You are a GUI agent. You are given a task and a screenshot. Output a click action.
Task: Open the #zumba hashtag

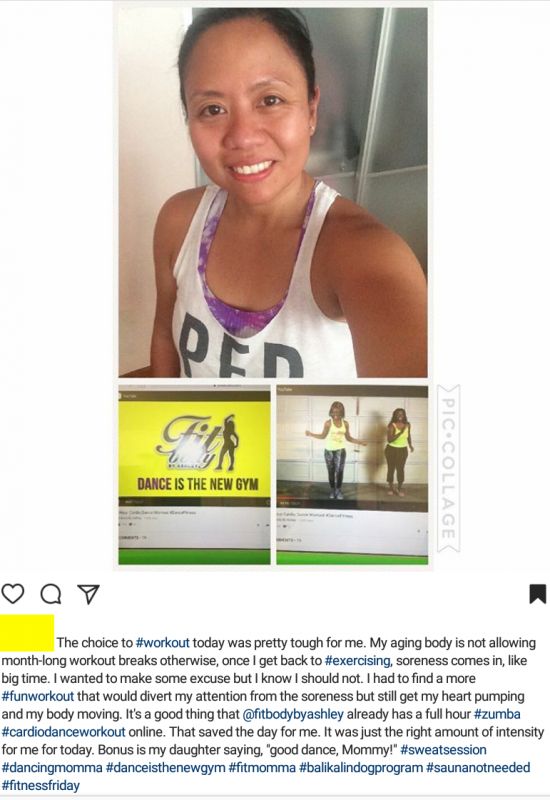[x=497, y=714]
